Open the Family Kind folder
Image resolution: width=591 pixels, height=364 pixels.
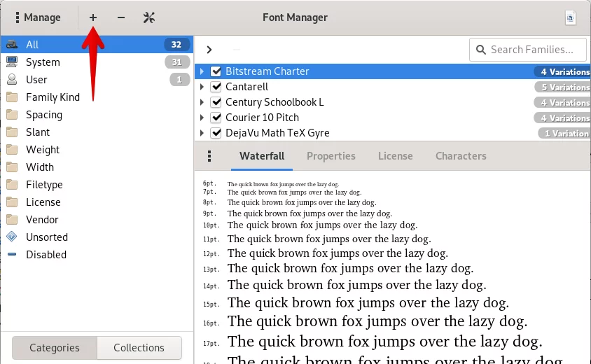[97, 97]
